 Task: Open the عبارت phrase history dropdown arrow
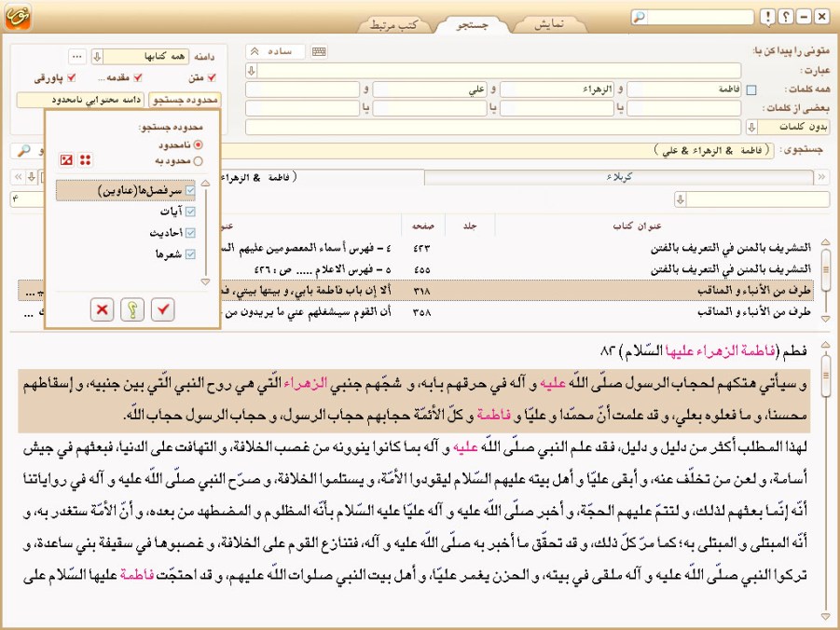251,70
